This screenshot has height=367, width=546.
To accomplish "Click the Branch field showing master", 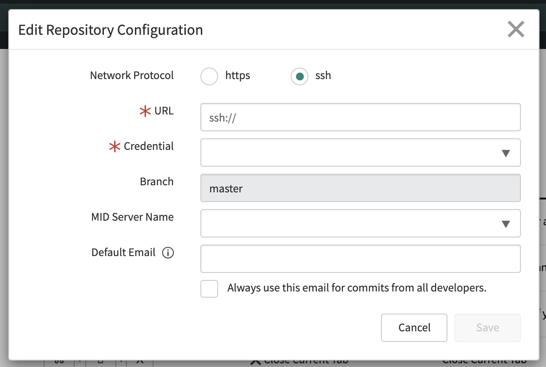I will (360, 188).
